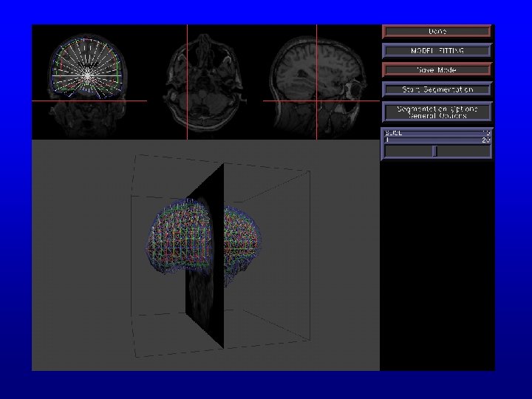
Task: Open Segmentation Options / General Options
Action: point(437,112)
